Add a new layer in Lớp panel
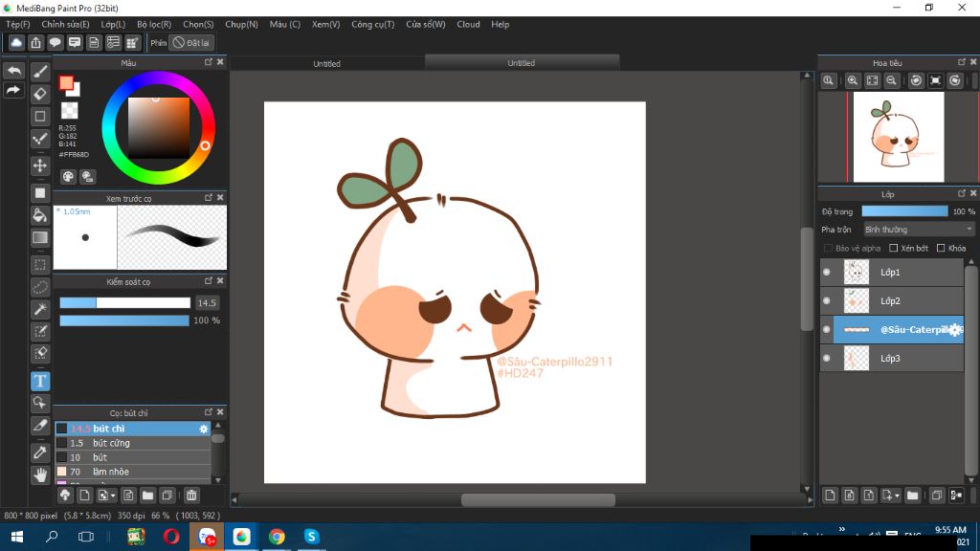This screenshot has width=980, height=551. pyautogui.click(x=830, y=496)
